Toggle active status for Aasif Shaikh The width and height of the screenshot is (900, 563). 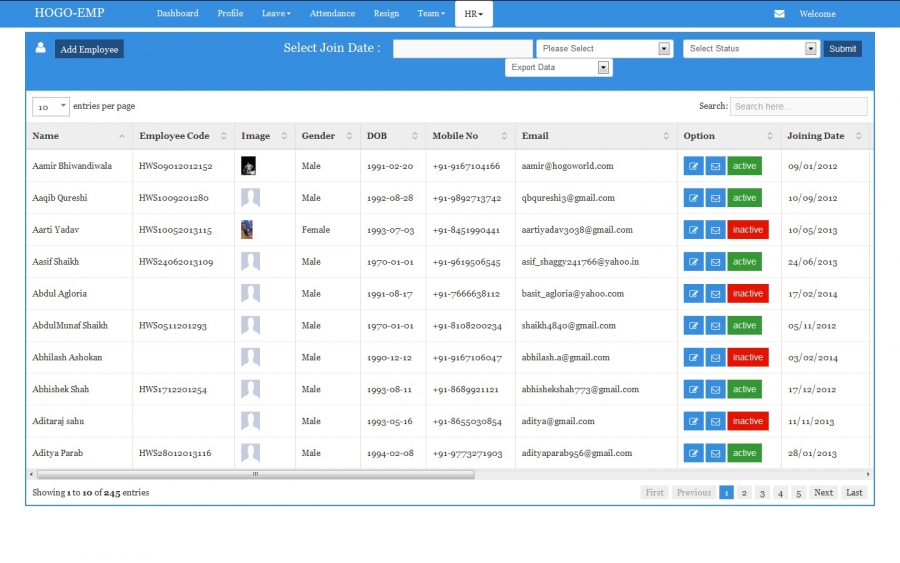coord(744,262)
